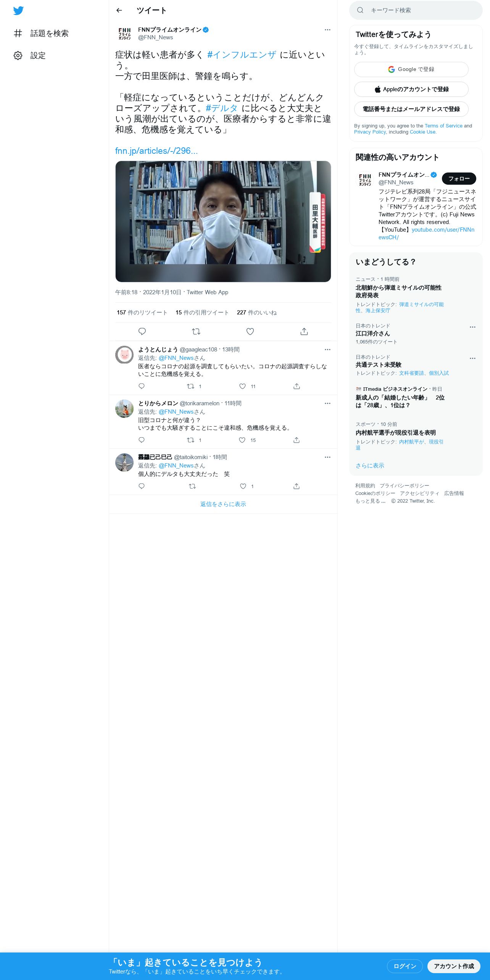
Task: View 157 件のリツイート list
Action: point(142,313)
